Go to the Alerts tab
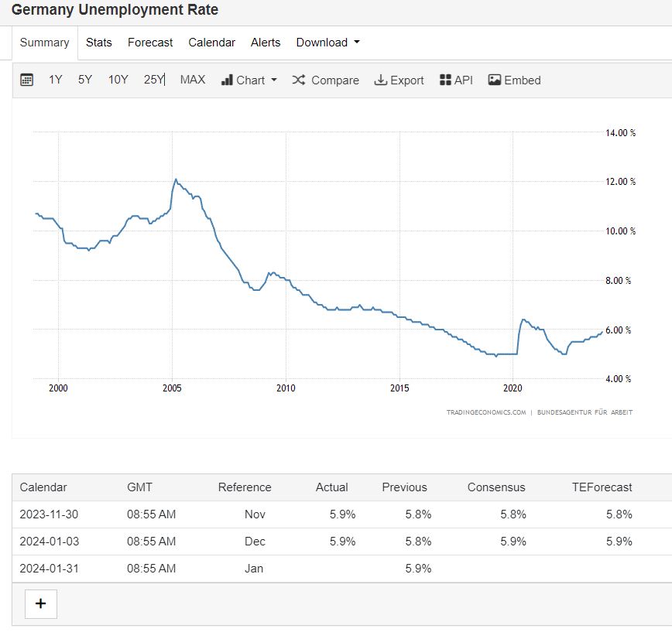The image size is (672, 639). pos(266,43)
